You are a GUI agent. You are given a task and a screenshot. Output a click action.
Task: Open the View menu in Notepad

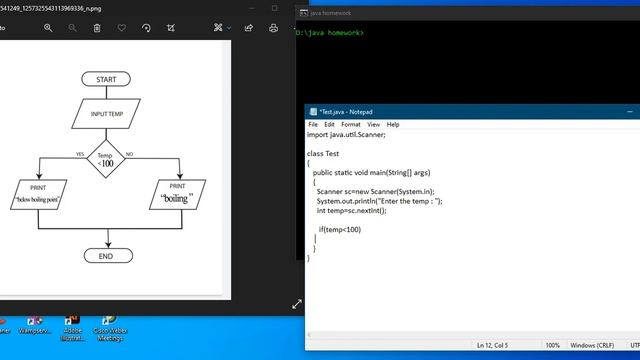tap(373, 124)
